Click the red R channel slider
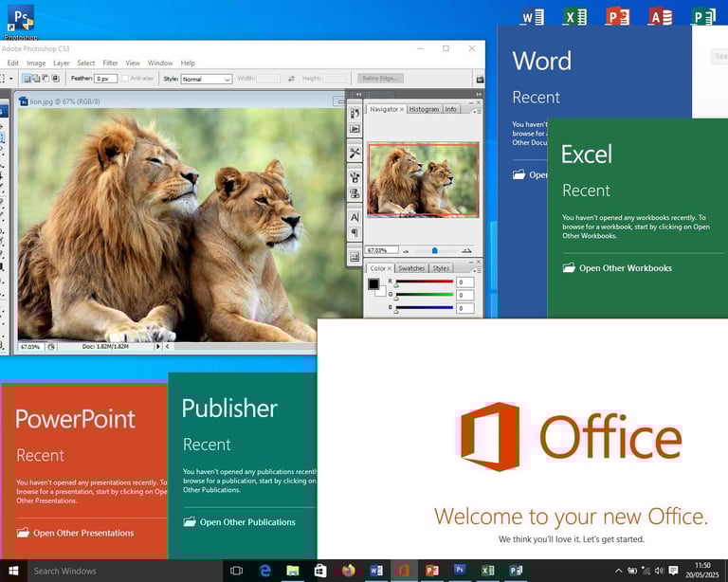 click(425, 282)
